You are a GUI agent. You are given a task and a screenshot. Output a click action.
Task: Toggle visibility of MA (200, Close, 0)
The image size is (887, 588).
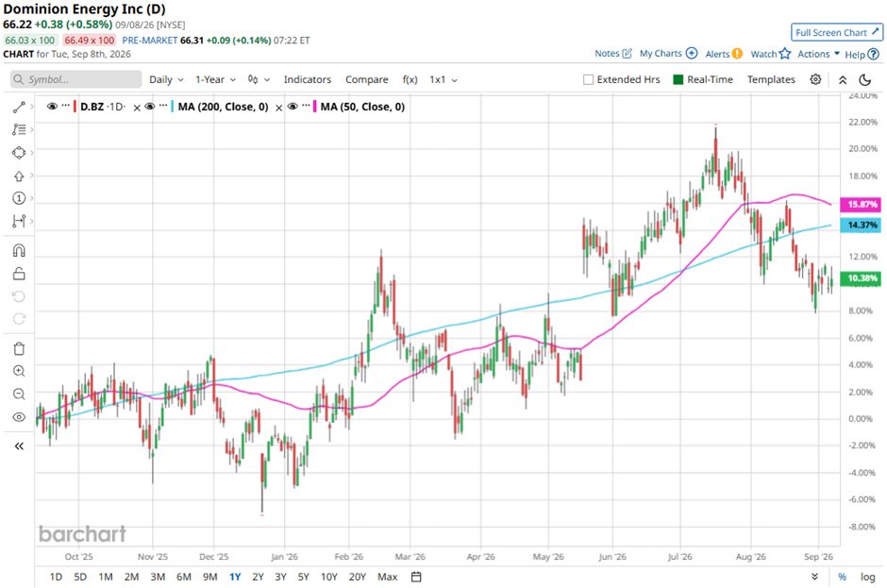click(150, 107)
